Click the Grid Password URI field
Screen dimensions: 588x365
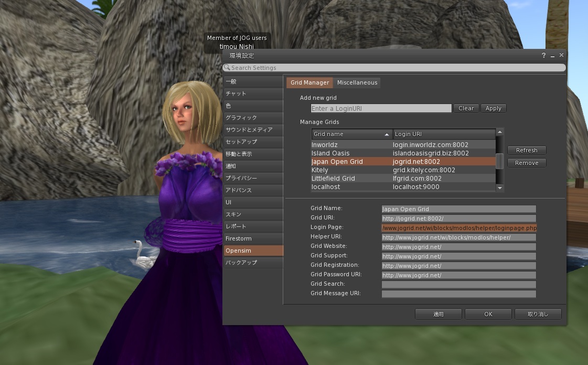click(458, 275)
